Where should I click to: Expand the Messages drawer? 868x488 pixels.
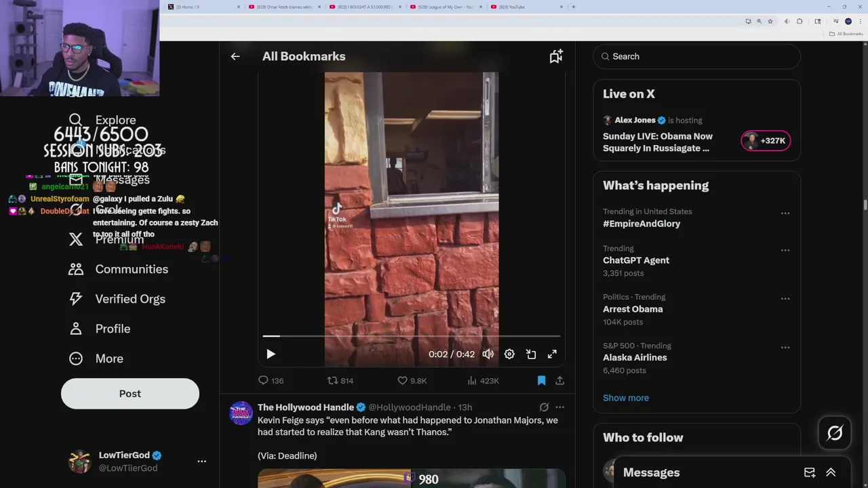click(x=831, y=472)
